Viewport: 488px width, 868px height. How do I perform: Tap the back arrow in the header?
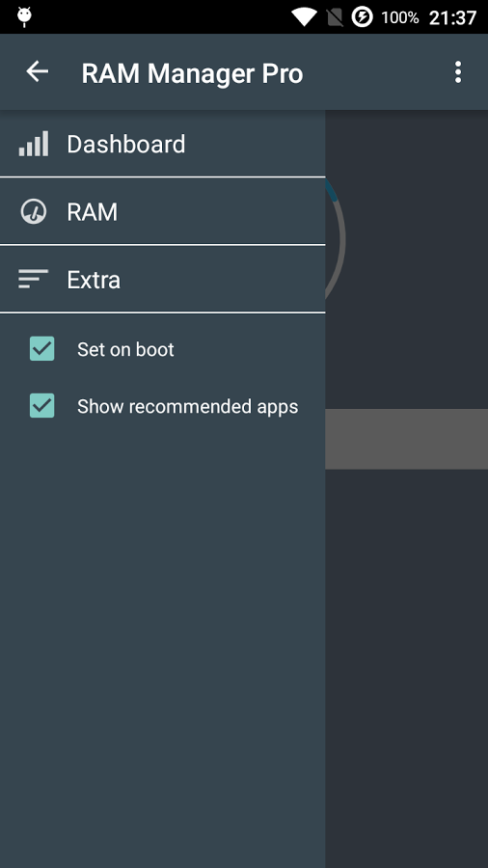[x=37, y=72]
